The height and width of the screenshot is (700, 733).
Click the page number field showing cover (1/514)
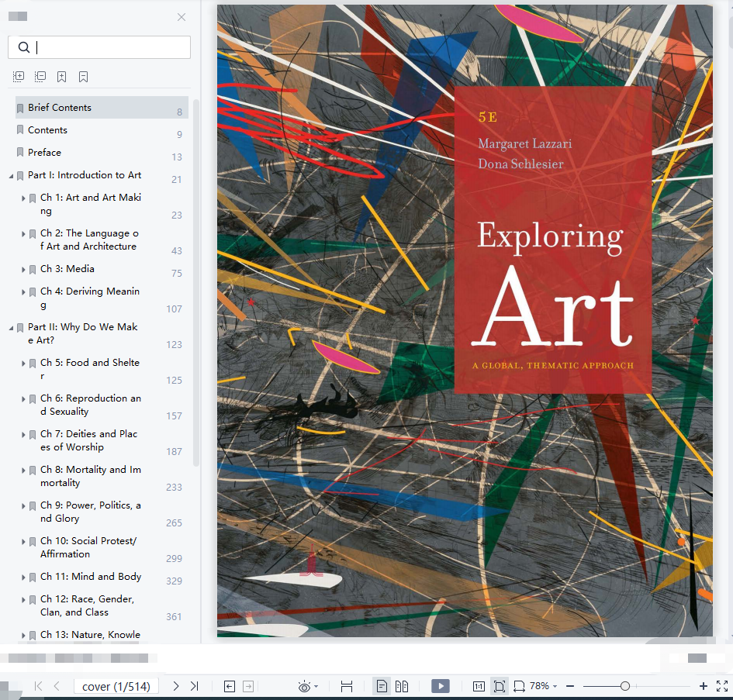click(x=116, y=686)
